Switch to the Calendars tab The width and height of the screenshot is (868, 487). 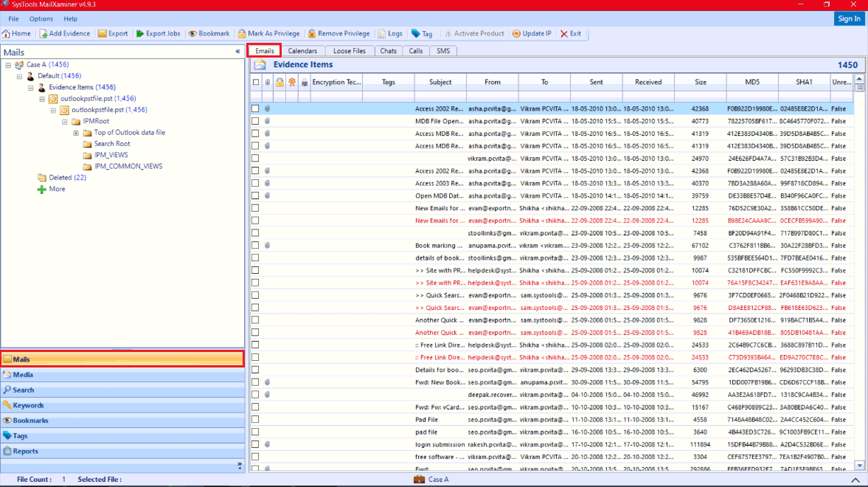302,51
